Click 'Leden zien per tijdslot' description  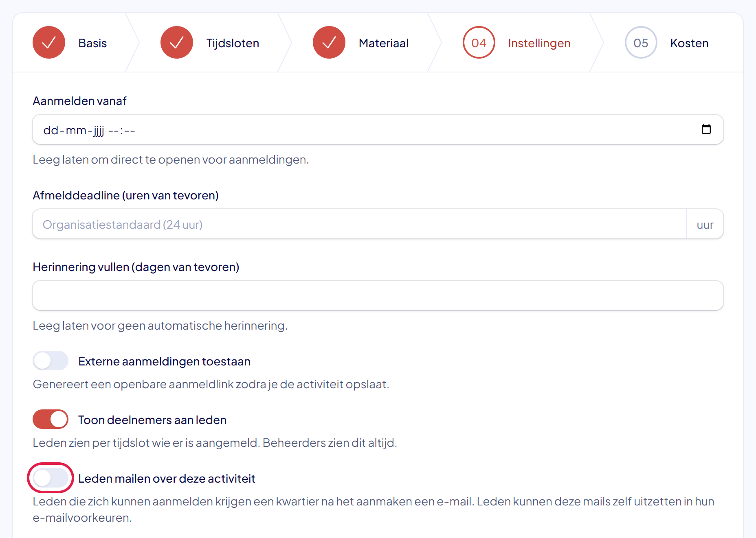pos(215,443)
